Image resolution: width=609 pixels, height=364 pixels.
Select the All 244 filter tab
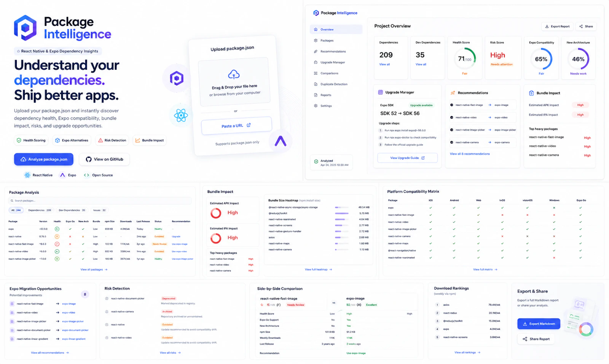(16, 210)
